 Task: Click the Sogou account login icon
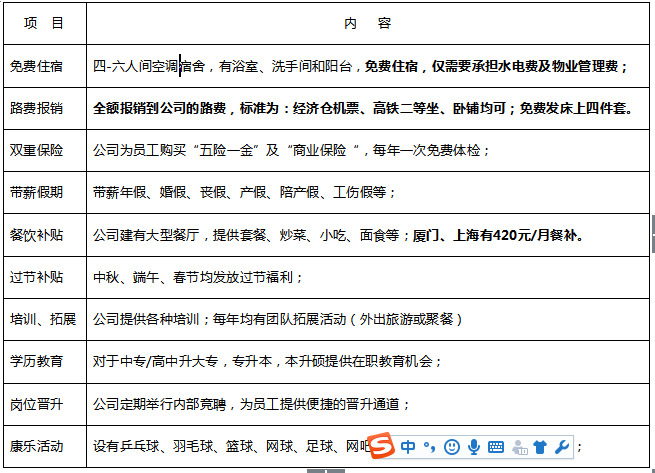point(519,446)
